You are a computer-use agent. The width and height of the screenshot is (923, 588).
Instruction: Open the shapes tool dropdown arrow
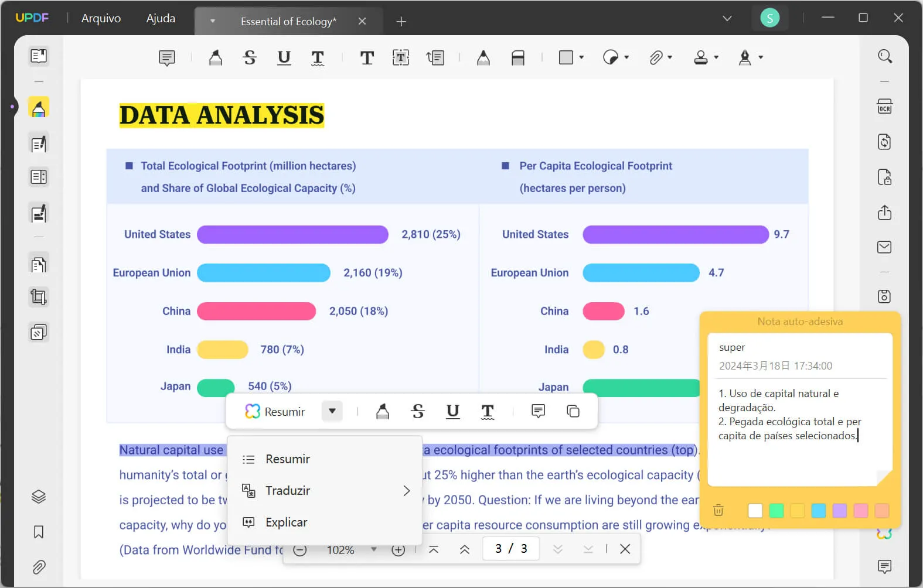581,57
